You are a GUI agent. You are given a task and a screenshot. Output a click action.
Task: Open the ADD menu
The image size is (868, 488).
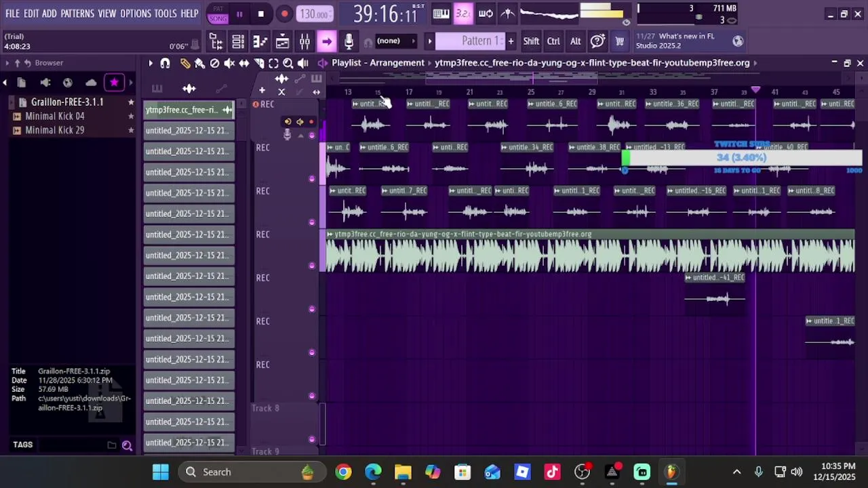50,14
